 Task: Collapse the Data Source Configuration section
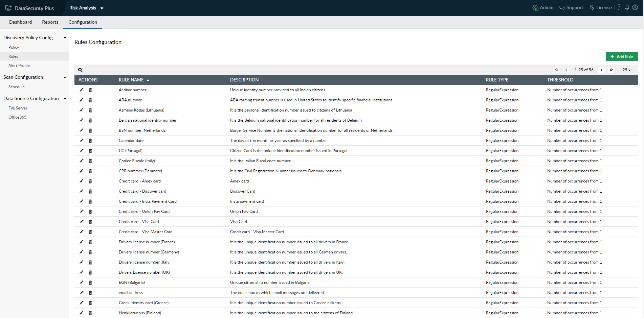[x=65, y=99]
